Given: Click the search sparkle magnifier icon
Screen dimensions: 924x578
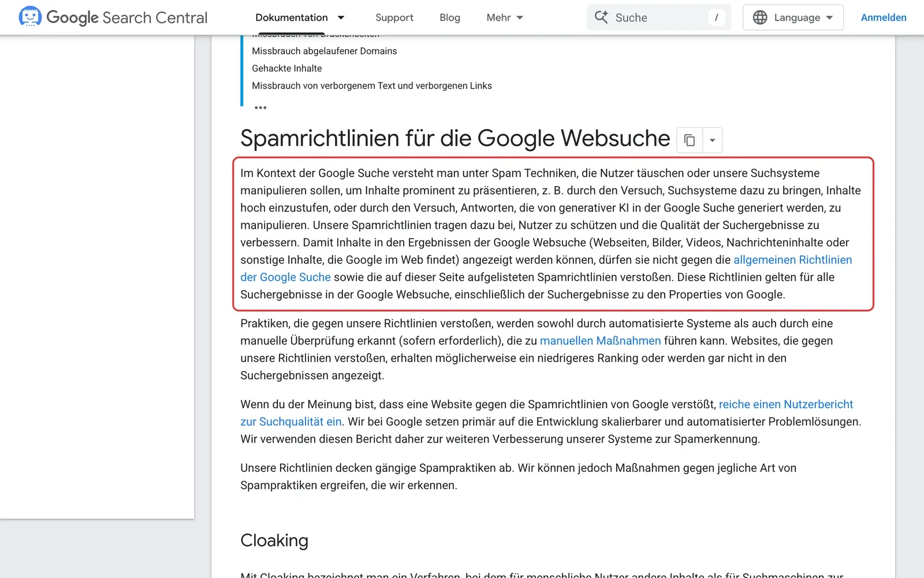Looking at the screenshot, I should [601, 17].
